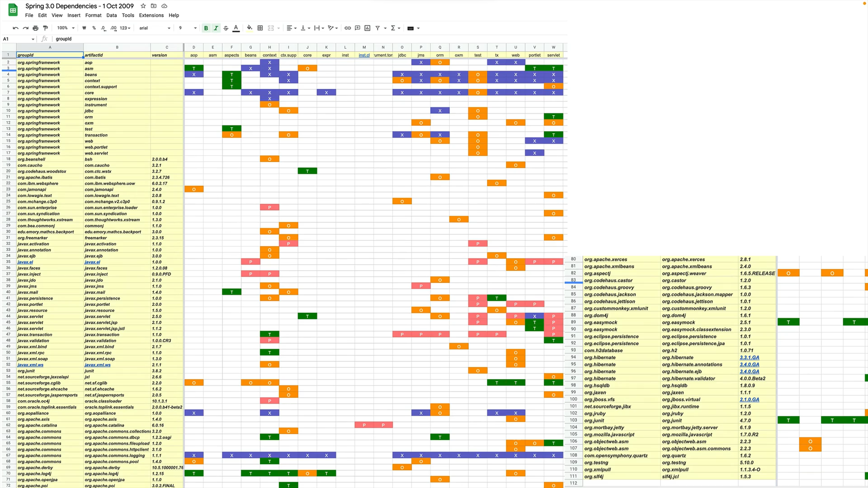The image size is (868, 488).
Task: Open the 3.3.1.GA version link
Action: [749, 357]
